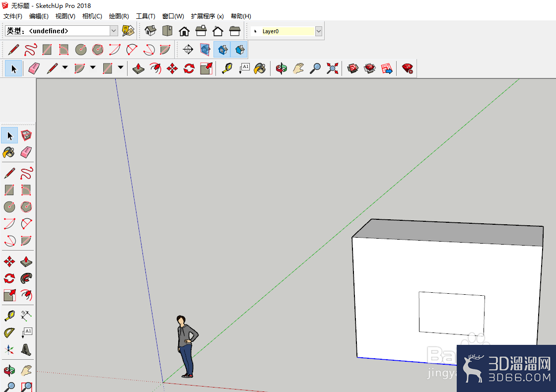The image size is (556, 392).
Task: Click the human figure in the model
Action: tap(186, 346)
